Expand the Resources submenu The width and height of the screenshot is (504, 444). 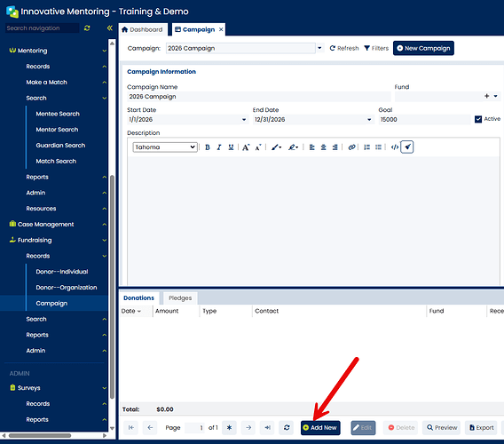[104, 209]
